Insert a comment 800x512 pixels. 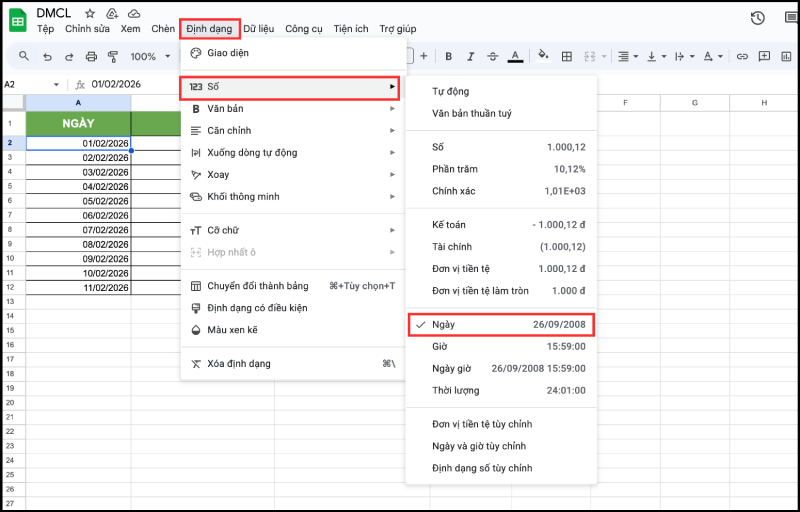click(x=764, y=56)
